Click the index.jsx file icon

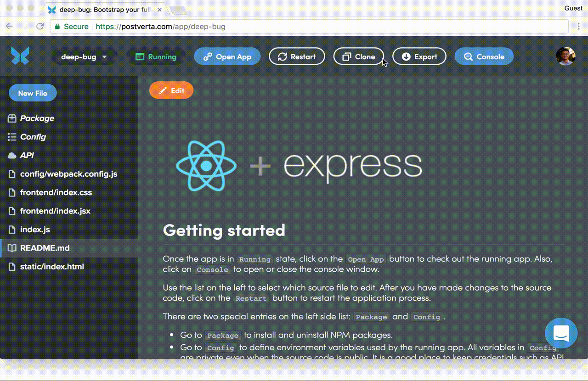click(x=12, y=211)
